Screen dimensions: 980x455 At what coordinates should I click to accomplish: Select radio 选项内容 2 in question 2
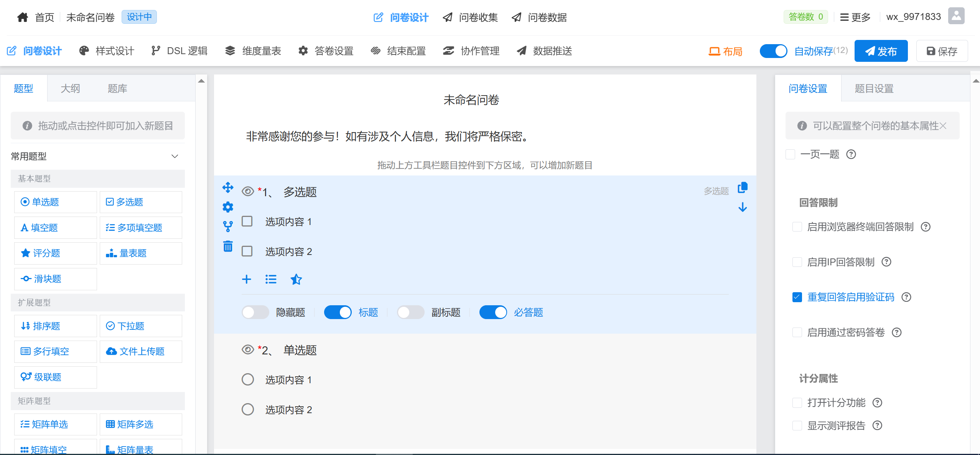pos(248,409)
